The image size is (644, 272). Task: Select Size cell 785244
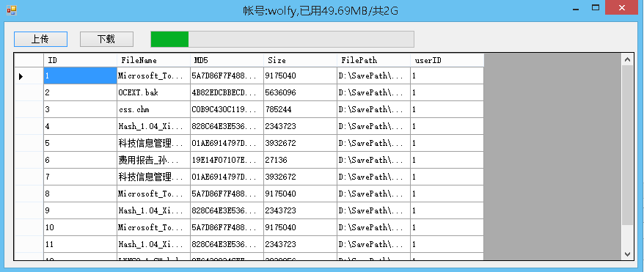coord(300,109)
